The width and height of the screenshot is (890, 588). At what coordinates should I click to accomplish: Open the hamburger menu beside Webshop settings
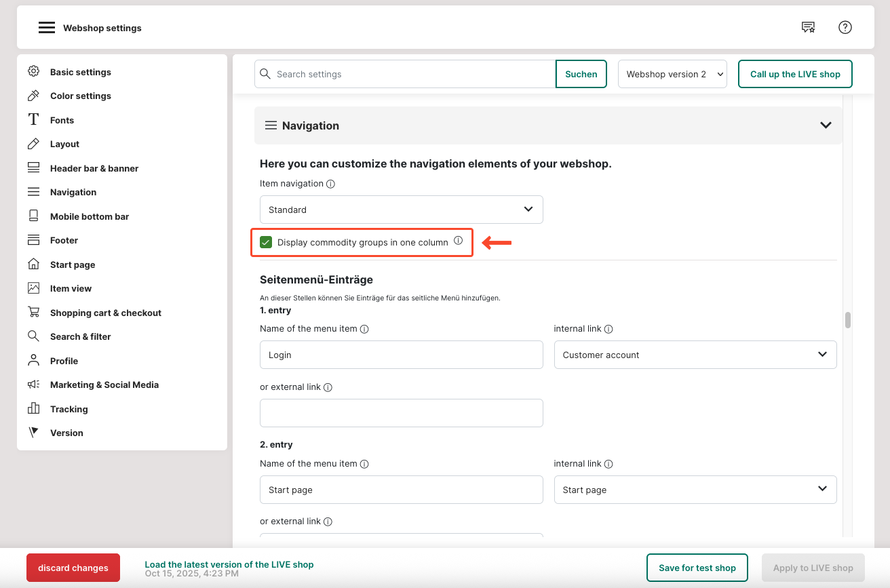pyautogui.click(x=46, y=28)
